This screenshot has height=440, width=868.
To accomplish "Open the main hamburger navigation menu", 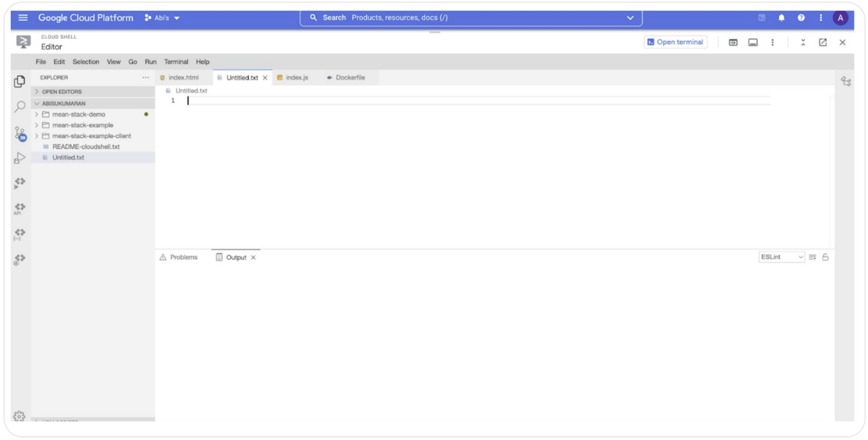I will (x=23, y=18).
